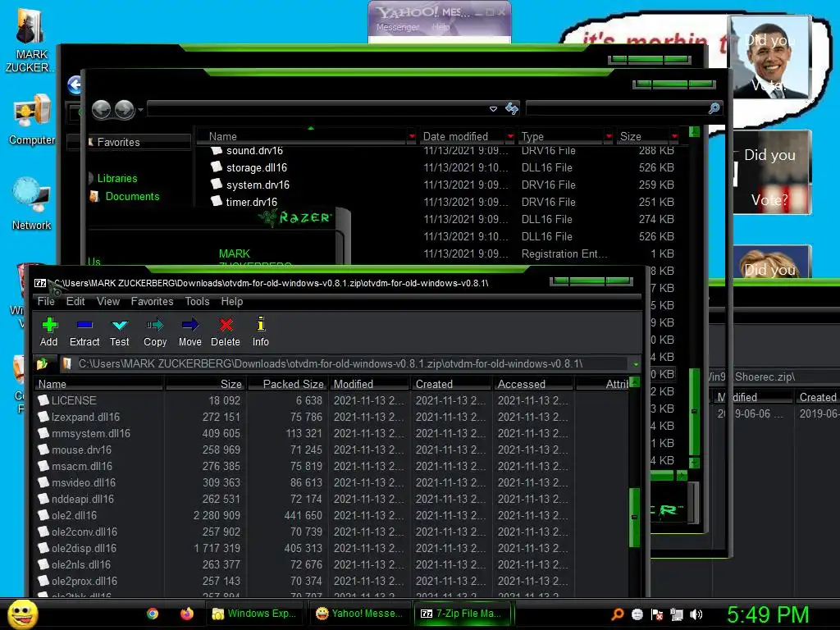This screenshot has width=840, height=630.
Task: Click the Copy toolbar icon in 7-Zip
Action: [155, 331]
